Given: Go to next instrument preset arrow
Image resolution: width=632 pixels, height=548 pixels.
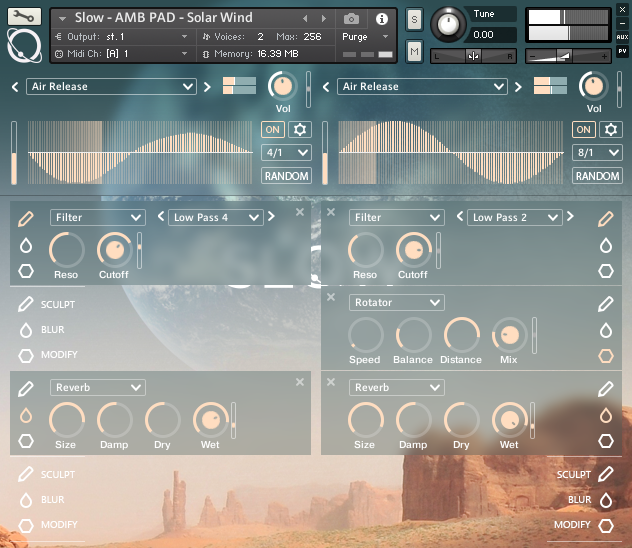Looking at the screenshot, I should pos(323,19).
